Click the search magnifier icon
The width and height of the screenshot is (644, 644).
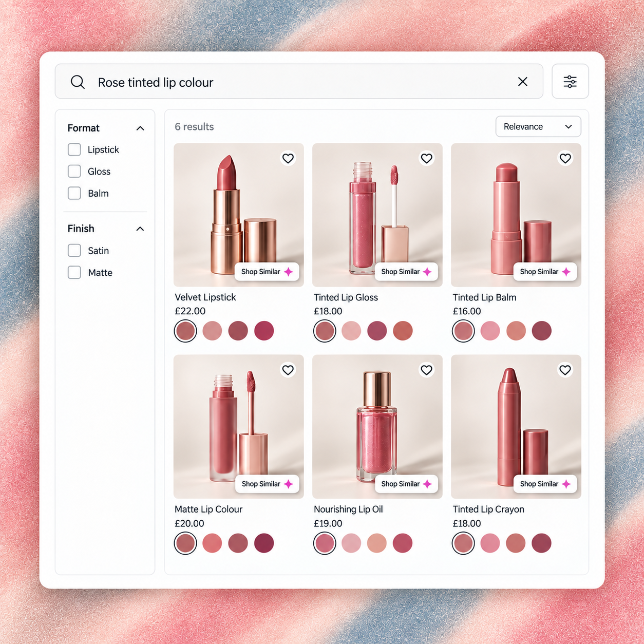coord(78,82)
